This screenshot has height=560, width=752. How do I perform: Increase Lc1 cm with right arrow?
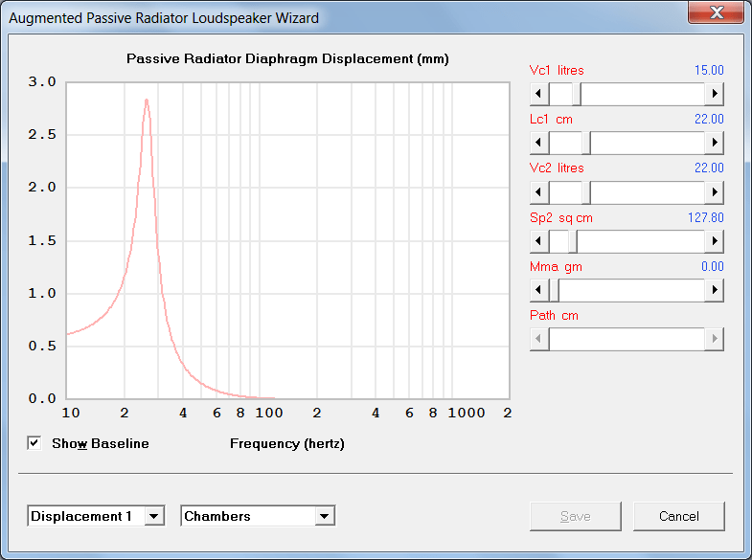[x=714, y=143]
